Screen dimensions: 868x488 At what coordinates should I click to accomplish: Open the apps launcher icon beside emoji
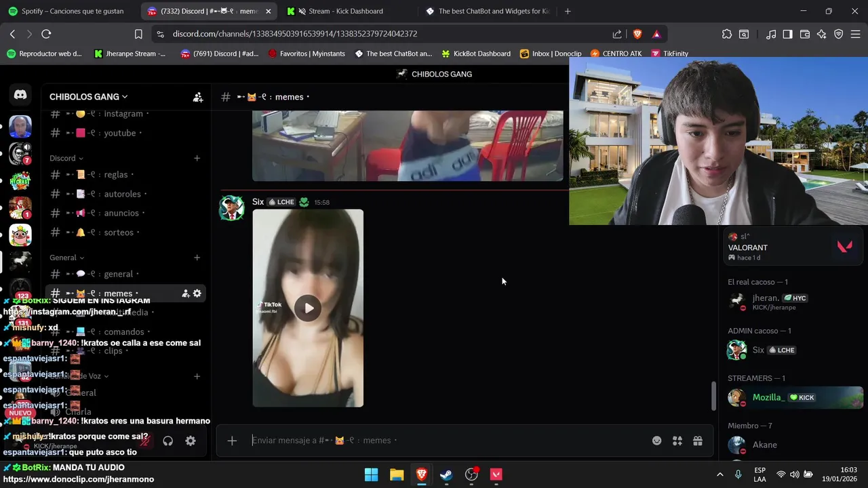click(677, 441)
